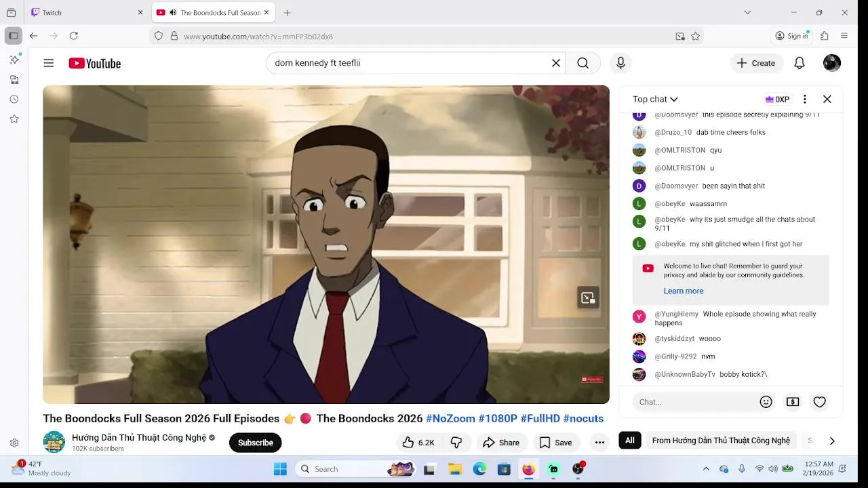The image size is (868, 488).
Task: Bookmark this page with the star icon
Action: [x=695, y=37]
